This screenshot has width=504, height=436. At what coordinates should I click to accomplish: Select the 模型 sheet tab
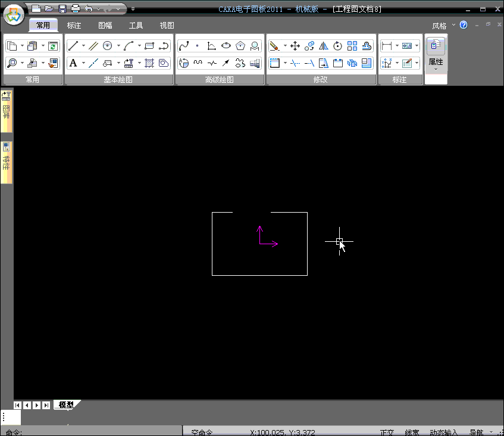[x=66, y=405]
